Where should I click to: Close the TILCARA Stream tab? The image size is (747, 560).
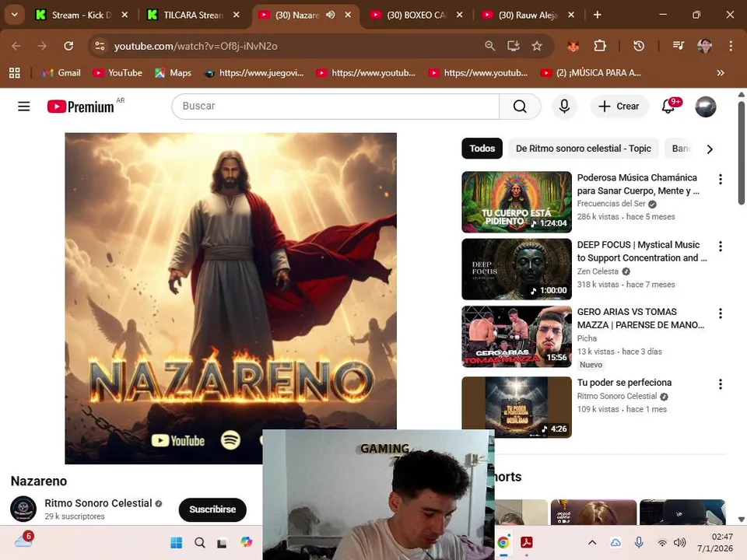pyautogui.click(x=236, y=15)
